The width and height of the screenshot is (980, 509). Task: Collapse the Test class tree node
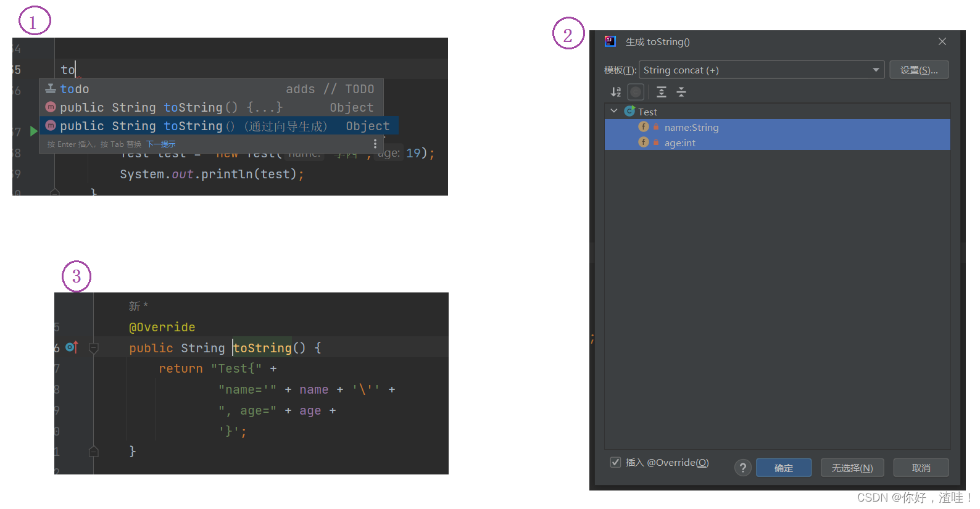(x=614, y=111)
